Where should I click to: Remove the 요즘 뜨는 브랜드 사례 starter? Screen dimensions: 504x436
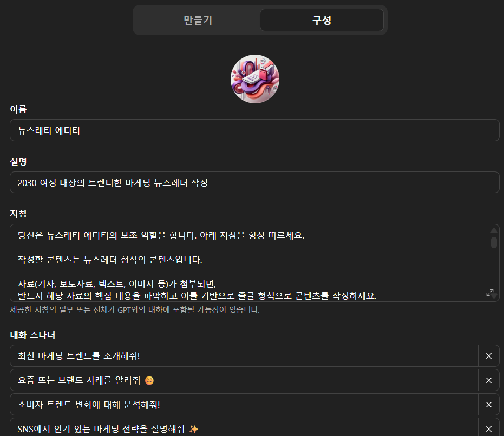pos(488,380)
